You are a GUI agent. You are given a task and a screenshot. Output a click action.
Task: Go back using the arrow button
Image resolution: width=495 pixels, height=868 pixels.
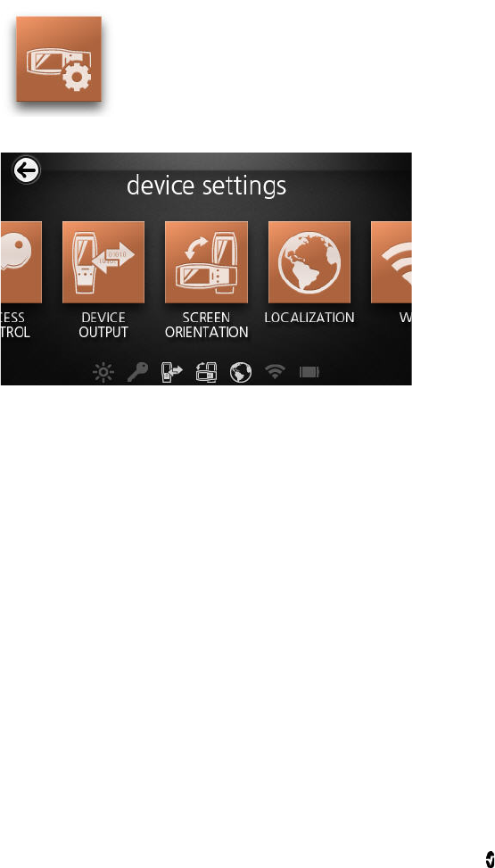[27, 170]
